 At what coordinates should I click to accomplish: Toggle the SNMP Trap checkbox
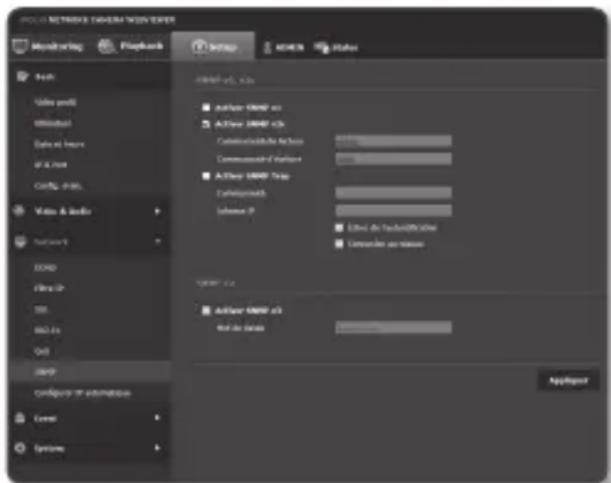[205, 174]
